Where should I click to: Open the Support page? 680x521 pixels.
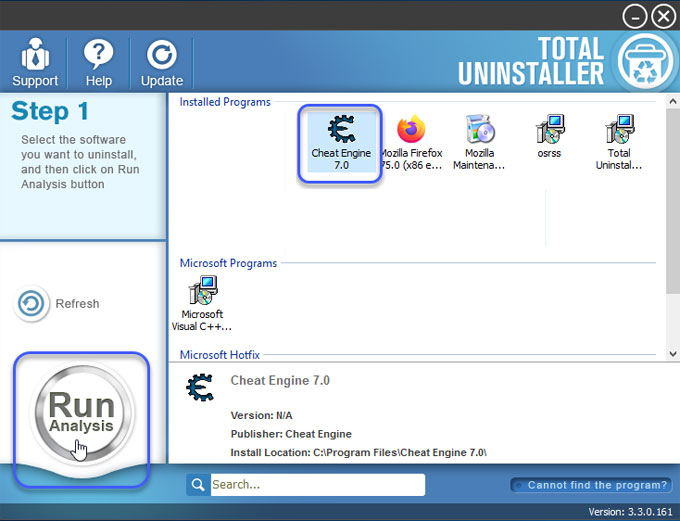coord(35,62)
